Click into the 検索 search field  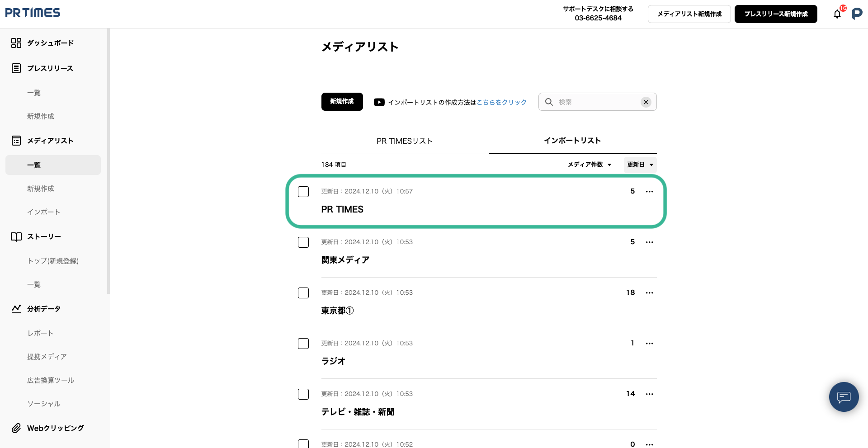click(x=597, y=102)
